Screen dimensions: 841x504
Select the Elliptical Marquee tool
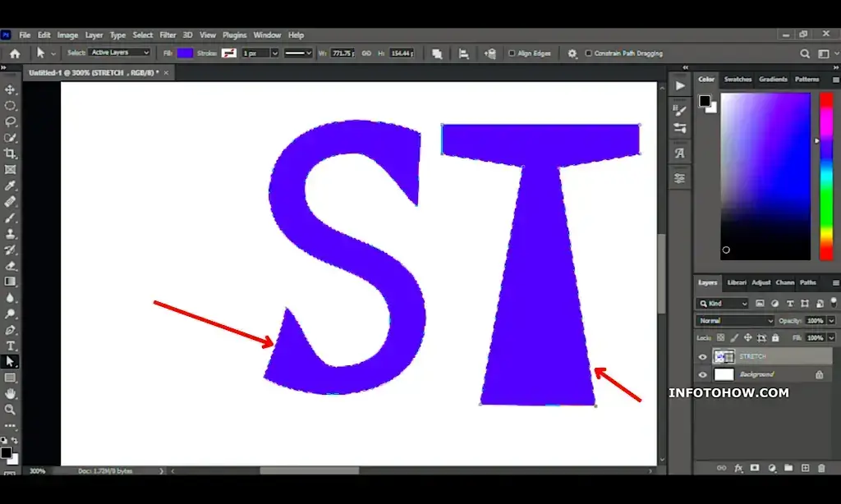point(10,106)
